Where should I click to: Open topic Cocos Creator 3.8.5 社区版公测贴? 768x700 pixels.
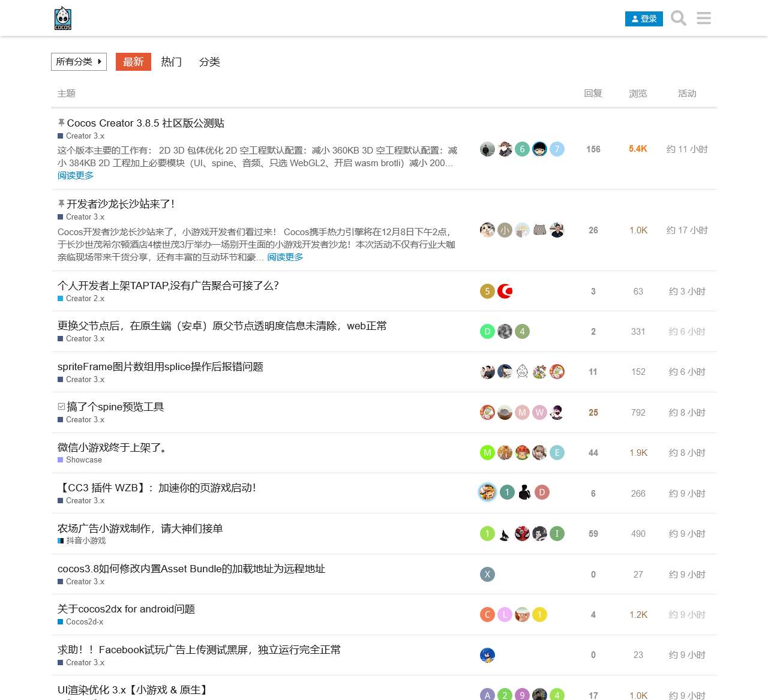click(x=145, y=123)
